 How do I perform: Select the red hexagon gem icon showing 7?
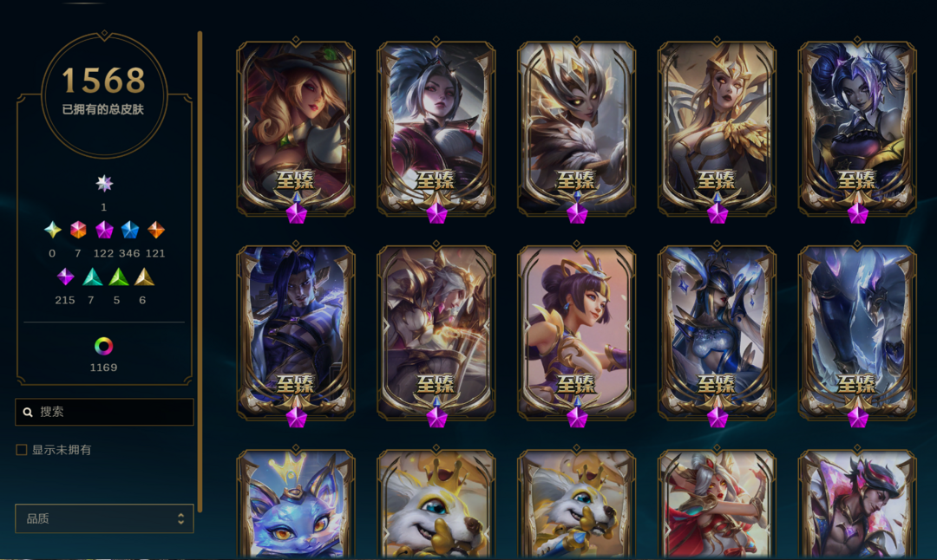tap(78, 230)
